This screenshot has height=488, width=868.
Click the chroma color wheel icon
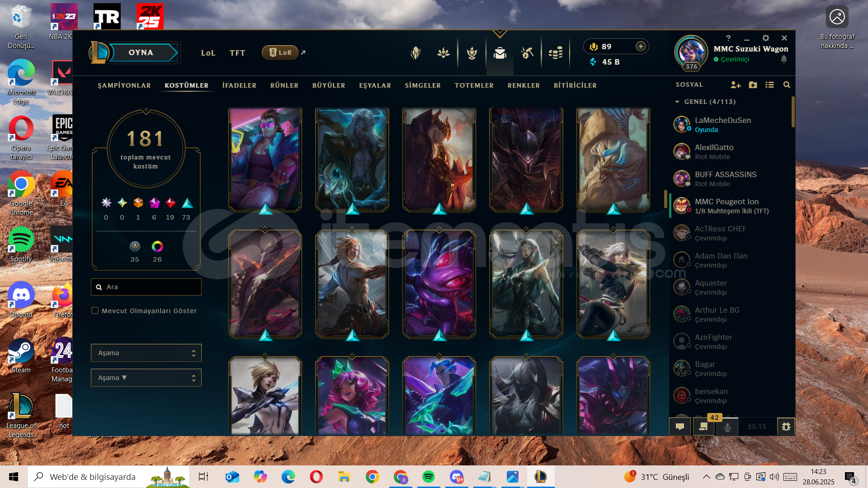[x=157, y=246]
